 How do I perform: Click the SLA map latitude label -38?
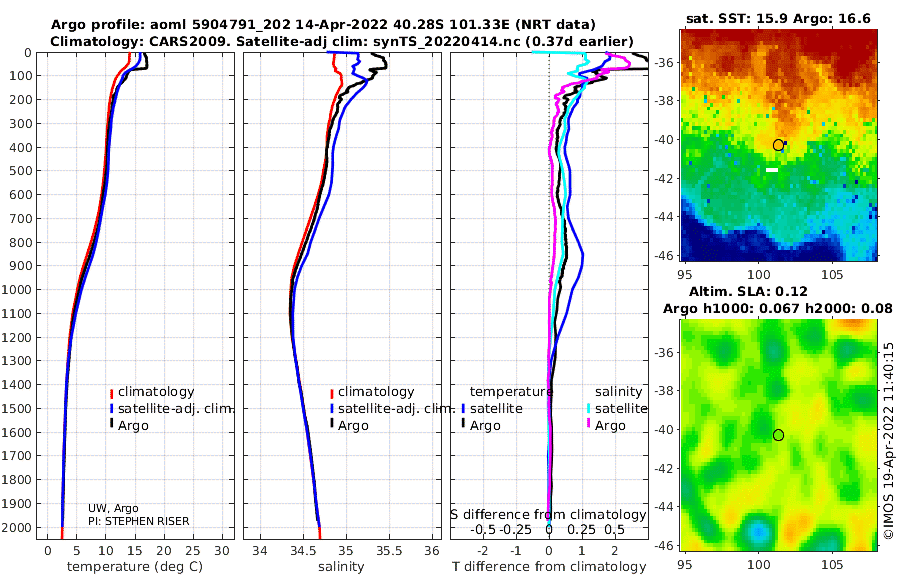(665, 390)
